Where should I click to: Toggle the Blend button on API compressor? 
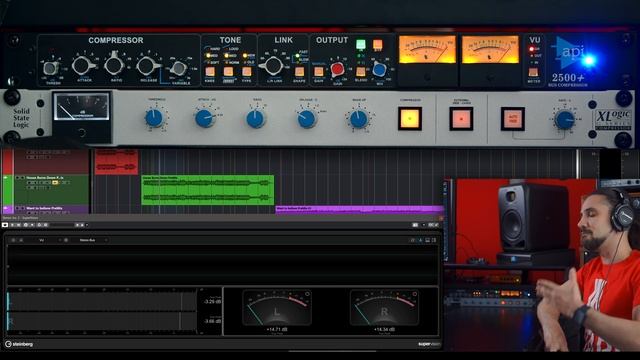[x=360, y=72]
